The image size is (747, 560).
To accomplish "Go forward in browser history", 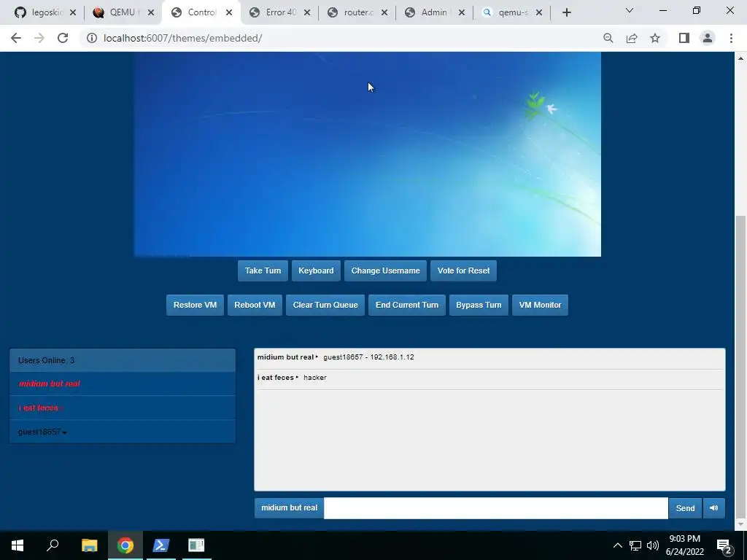I will coord(39,38).
